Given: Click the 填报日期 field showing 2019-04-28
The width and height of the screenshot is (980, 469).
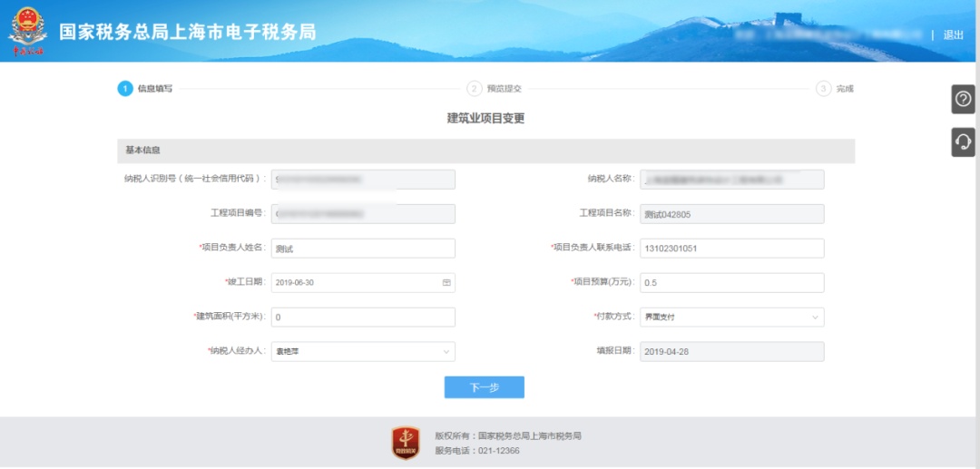Looking at the screenshot, I should pyautogui.click(x=731, y=352).
